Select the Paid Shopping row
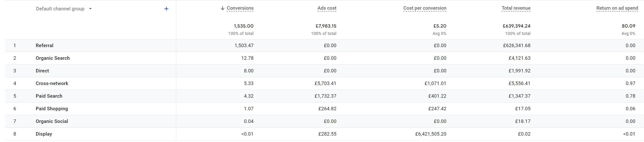Screen dimensions: 644x142 click(x=324, y=109)
